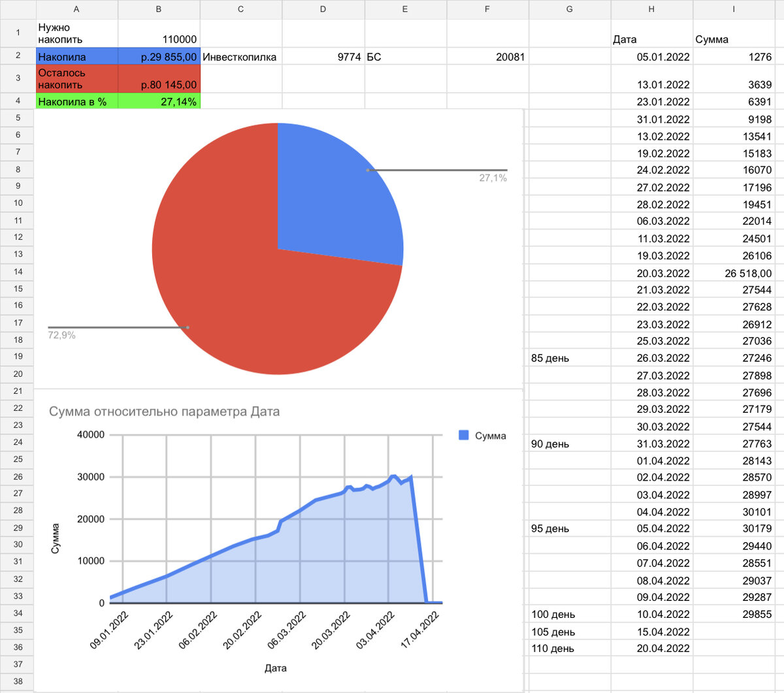Screen dimensions: 784x693
Task: Click sum cell 29440
Action: [x=734, y=546]
